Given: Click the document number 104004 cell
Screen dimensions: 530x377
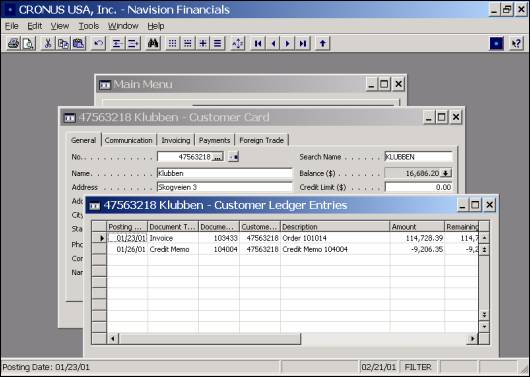Looking at the screenshot, I should click(219, 250).
